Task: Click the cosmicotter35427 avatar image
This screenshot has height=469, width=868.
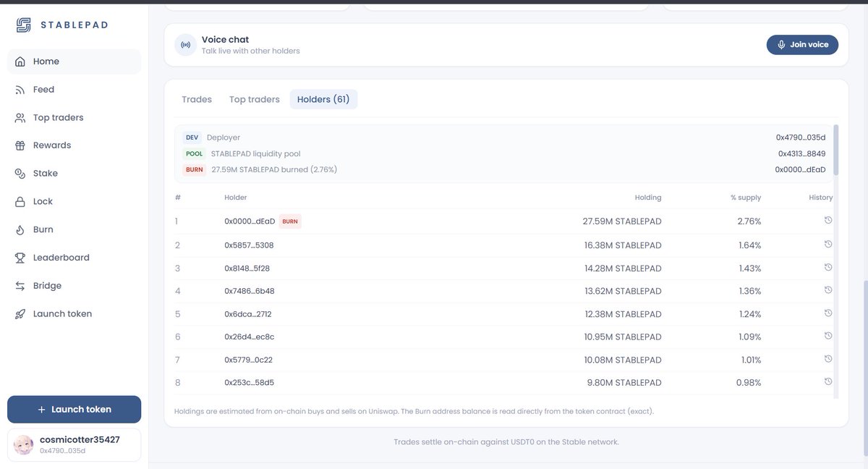Action: (24, 445)
